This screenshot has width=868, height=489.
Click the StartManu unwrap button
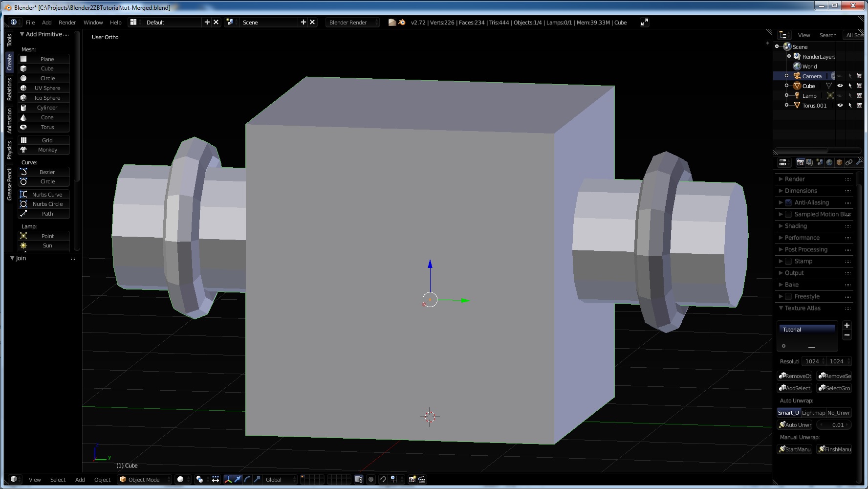tap(795, 449)
